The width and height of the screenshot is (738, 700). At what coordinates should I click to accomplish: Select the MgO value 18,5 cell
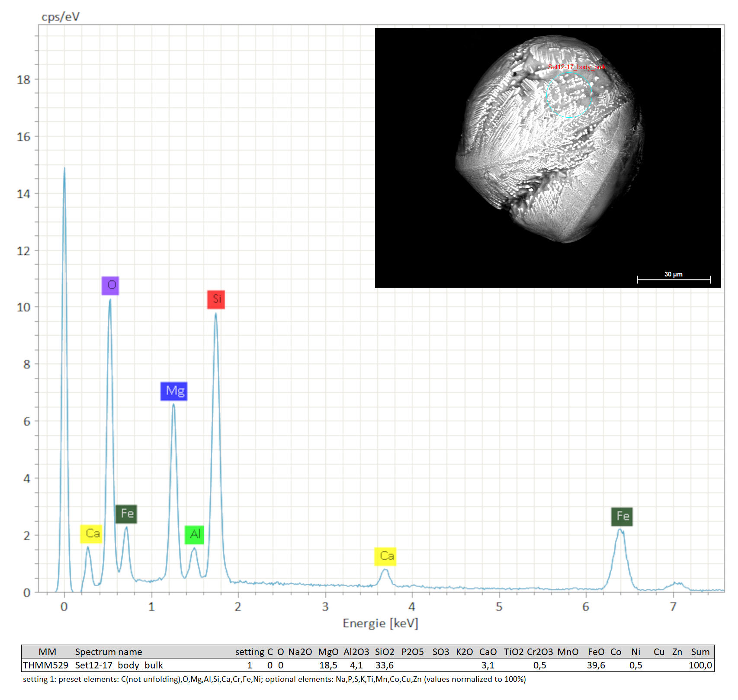tap(328, 665)
